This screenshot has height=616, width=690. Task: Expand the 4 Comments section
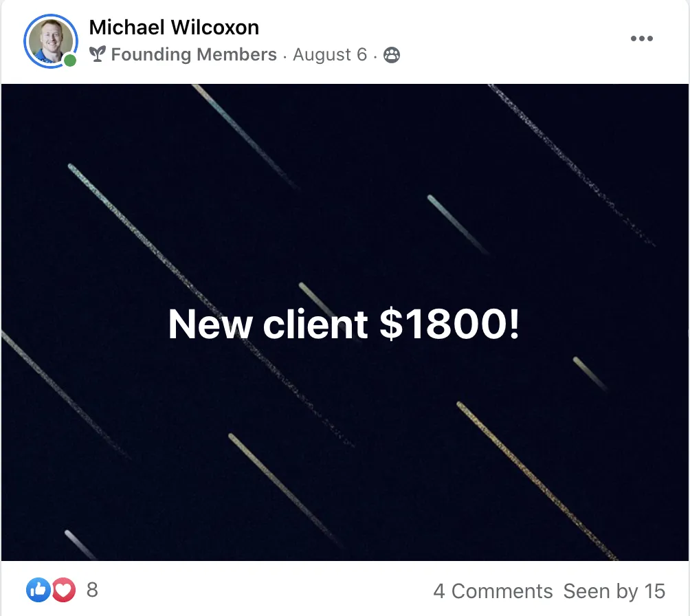[493, 591]
